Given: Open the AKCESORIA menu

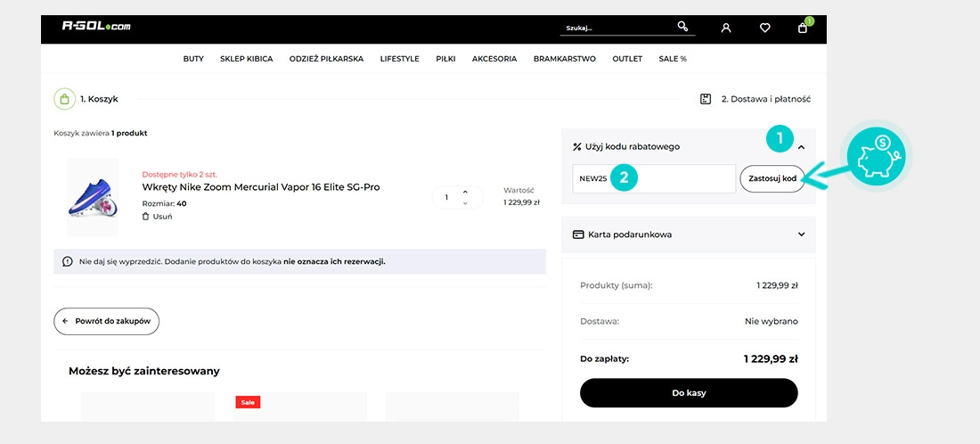Looking at the screenshot, I should click(x=494, y=59).
